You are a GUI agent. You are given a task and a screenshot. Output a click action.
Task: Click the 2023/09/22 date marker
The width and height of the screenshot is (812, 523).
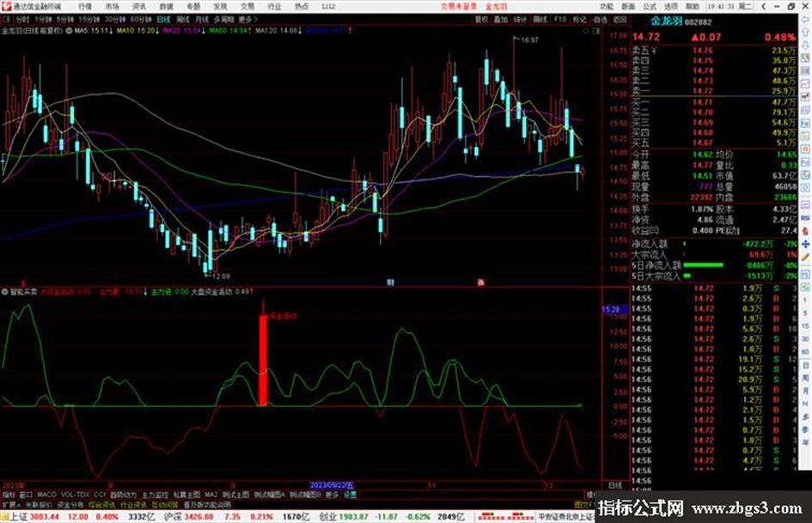click(332, 485)
